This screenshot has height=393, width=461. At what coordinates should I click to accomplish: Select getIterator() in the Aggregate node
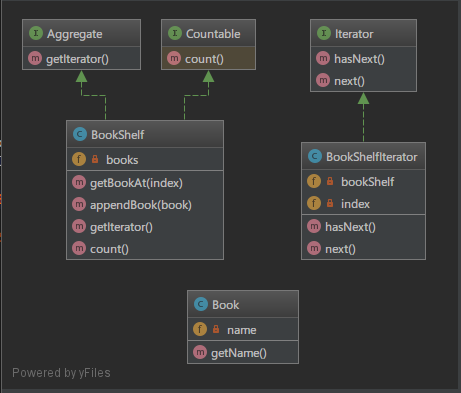pyautogui.click(x=81, y=59)
